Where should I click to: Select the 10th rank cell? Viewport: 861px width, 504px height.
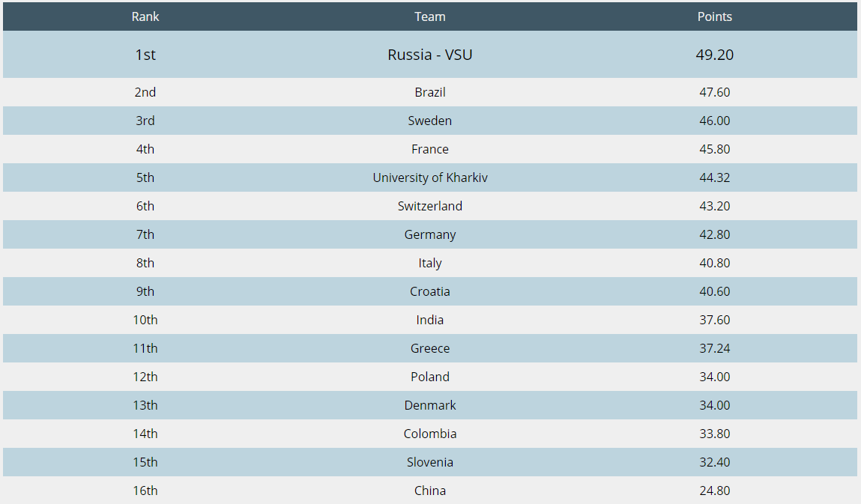(x=145, y=320)
